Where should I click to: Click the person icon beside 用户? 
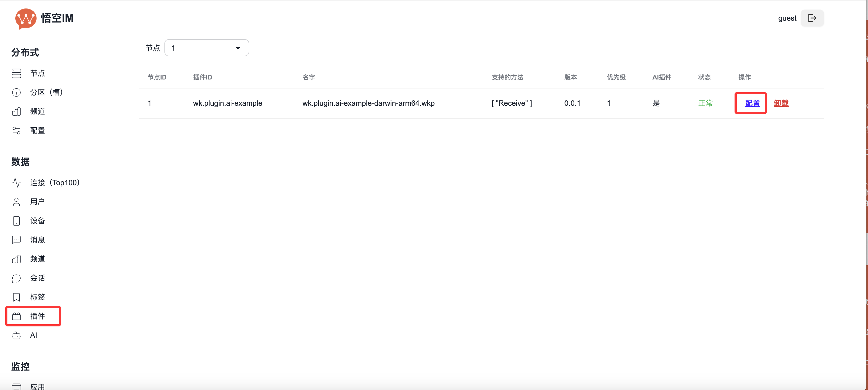click(16, 202)
